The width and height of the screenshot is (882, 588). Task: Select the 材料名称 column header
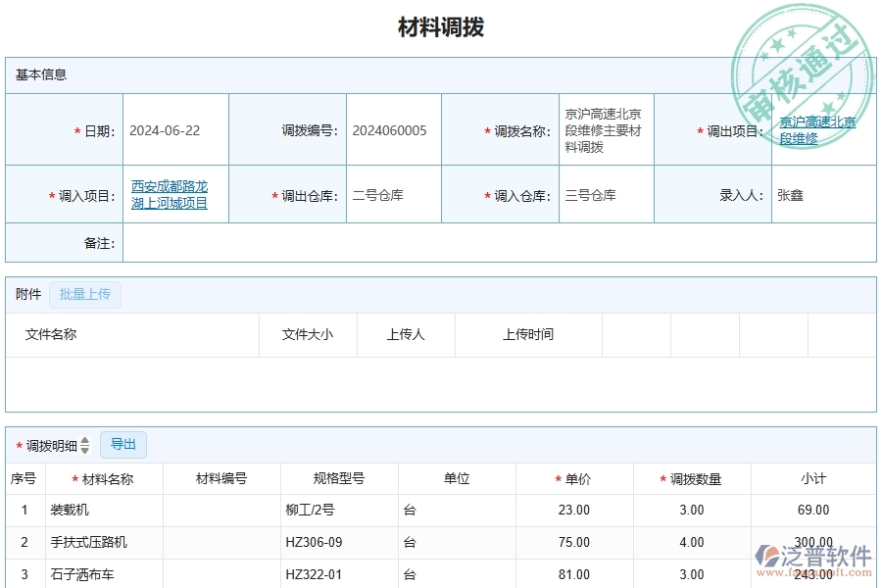108,478
